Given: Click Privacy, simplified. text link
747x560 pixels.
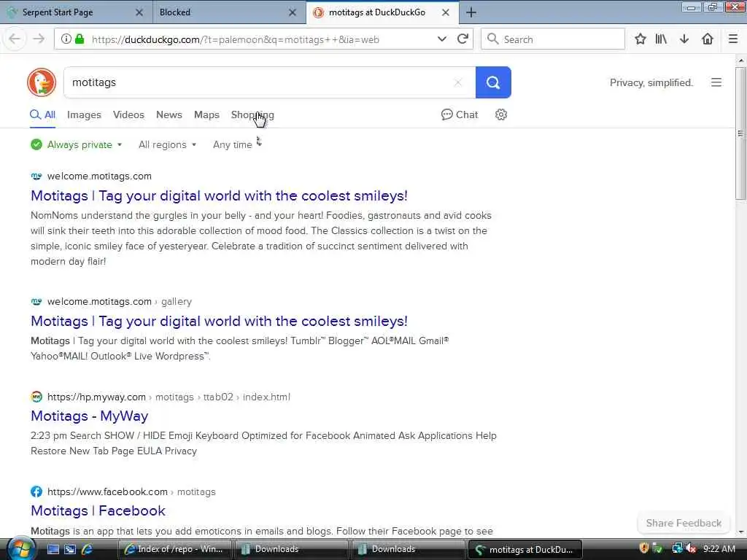Looking at the screenshot, I should 651,82.
